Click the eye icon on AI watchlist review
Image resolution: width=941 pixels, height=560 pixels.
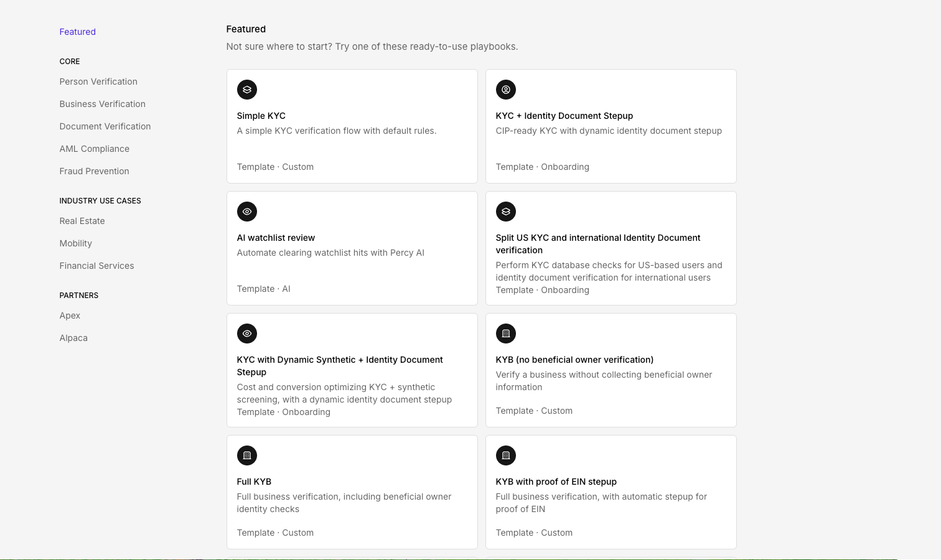coord(247,212)
